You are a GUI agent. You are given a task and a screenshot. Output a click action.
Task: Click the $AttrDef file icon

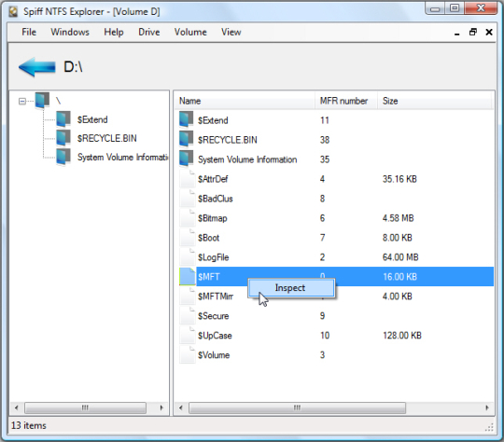point(188,179)
